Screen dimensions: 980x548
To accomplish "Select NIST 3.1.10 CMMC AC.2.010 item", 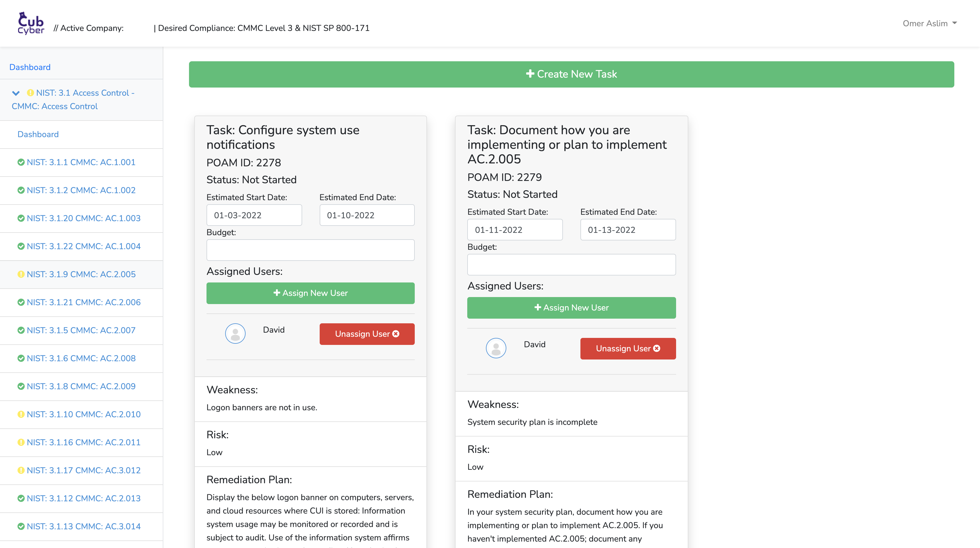I will tap(83, 414).
